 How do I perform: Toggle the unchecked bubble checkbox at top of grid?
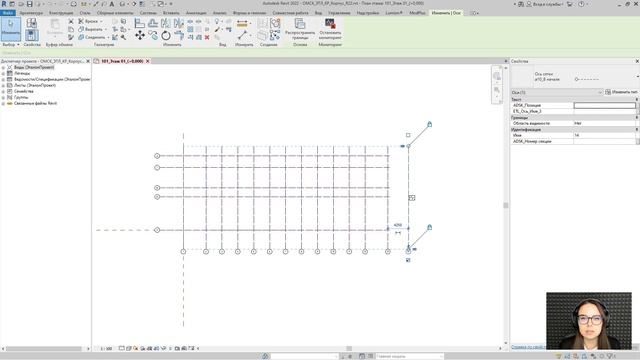point(408,135)
